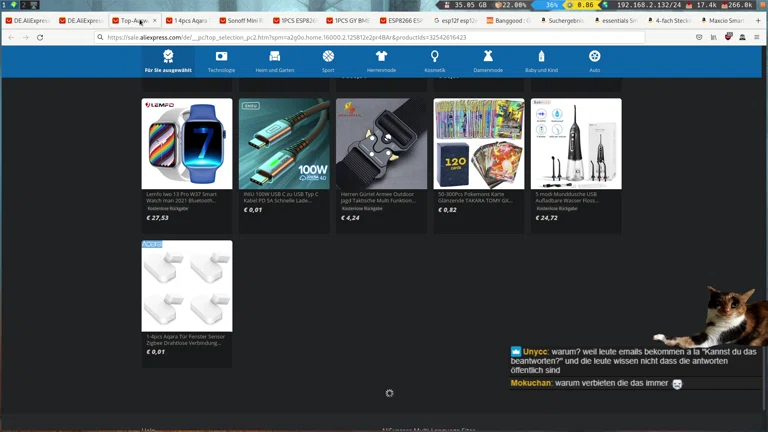Open a new browser tab
This screenshot has height=432, width=768.
758,21
